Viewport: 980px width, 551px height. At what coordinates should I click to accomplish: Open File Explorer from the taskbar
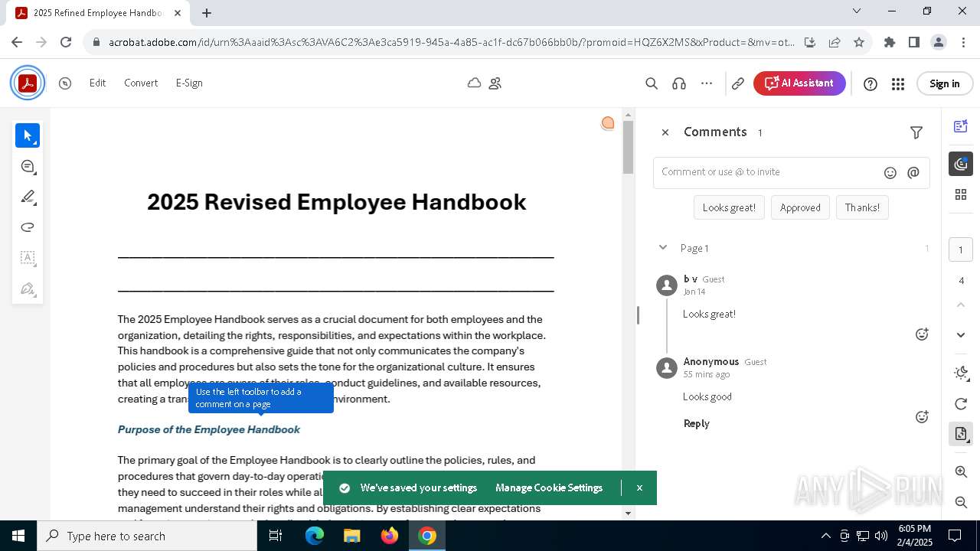pyautogui.click(x=352, y=536)
